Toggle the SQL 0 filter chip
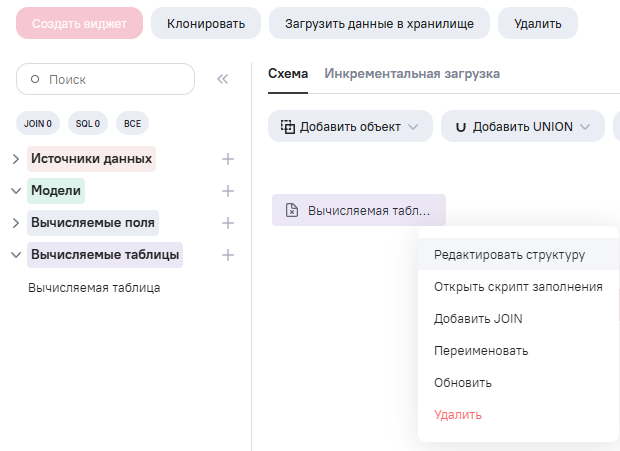 88,123
